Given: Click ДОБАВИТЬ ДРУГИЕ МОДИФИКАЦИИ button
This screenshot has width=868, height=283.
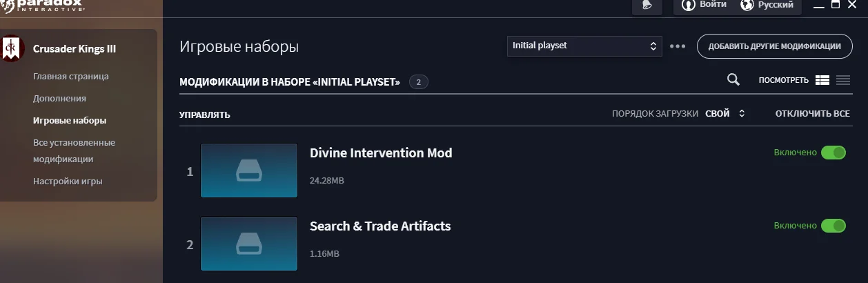Looking at the screenshot, I should [x=774, y=46].
